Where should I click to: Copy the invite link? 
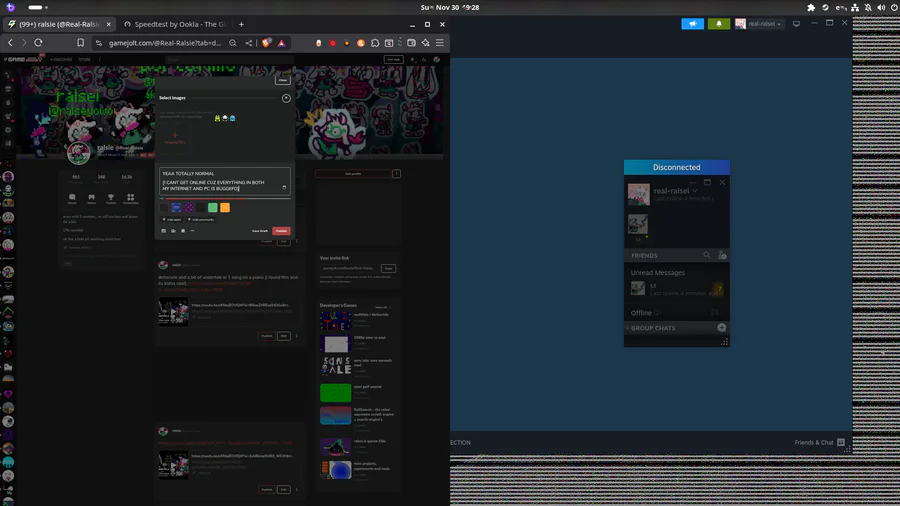(389, 268)
